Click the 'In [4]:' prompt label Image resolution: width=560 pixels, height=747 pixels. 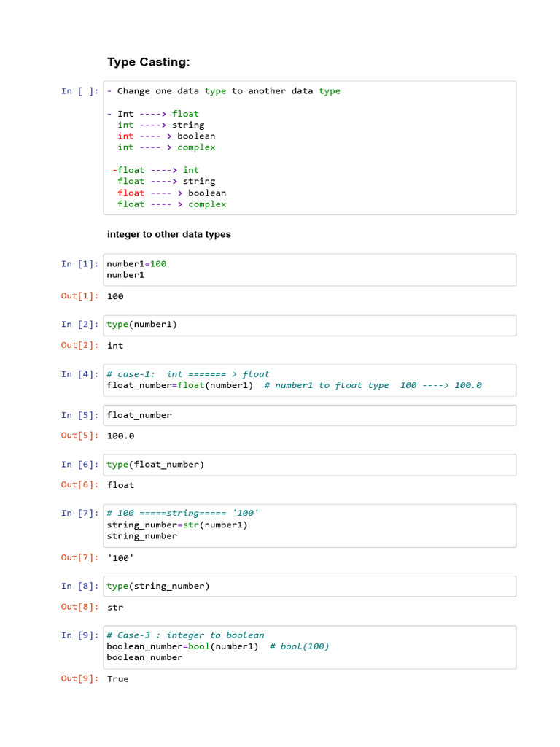(x=79, y=374)
